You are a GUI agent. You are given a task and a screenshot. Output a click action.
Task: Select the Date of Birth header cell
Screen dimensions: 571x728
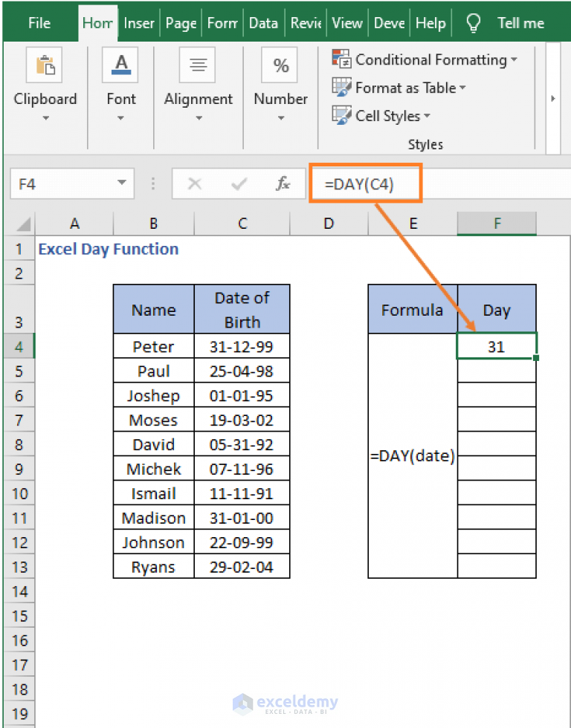(x=242, y=309)
